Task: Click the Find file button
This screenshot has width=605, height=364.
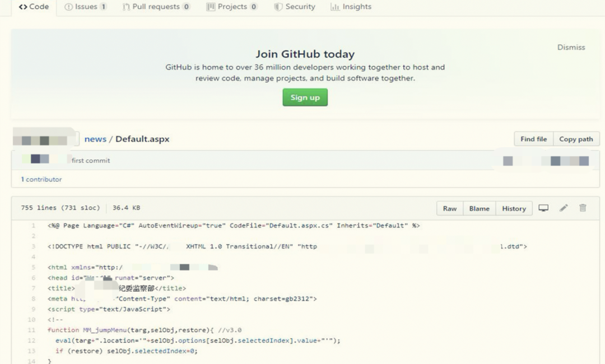Action: point(533,139)
